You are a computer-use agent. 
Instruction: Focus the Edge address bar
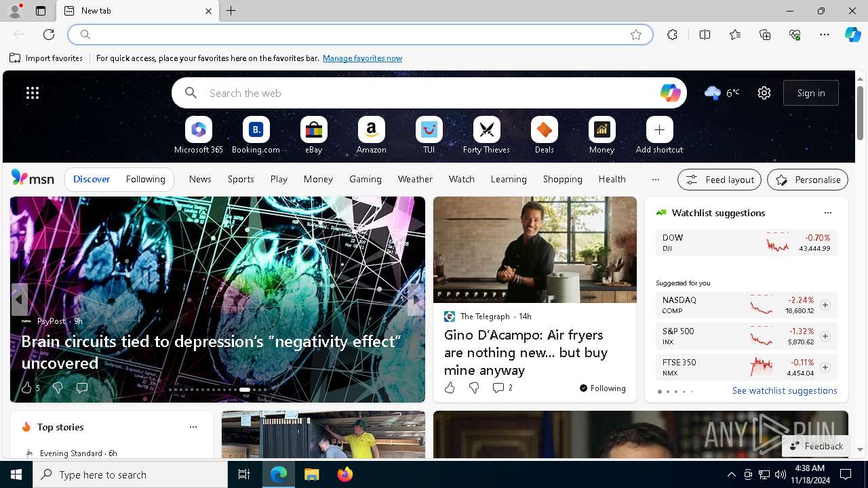point(359,35)
